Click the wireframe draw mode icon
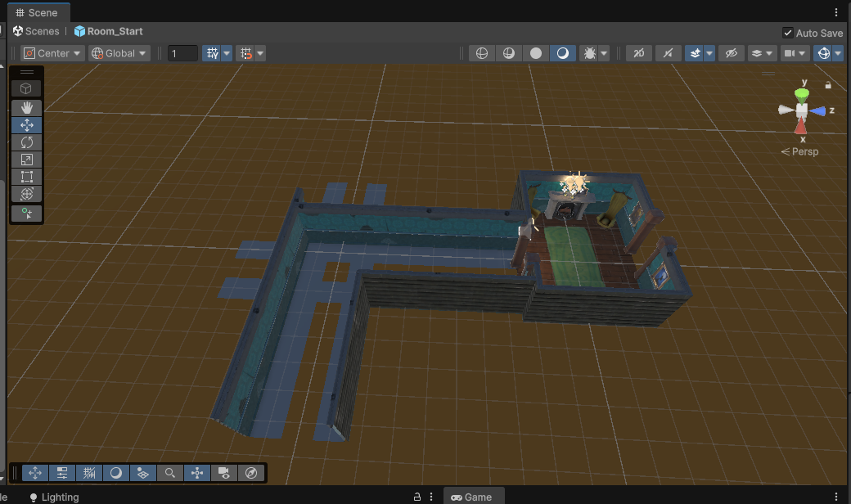 [x=482, y=53]
